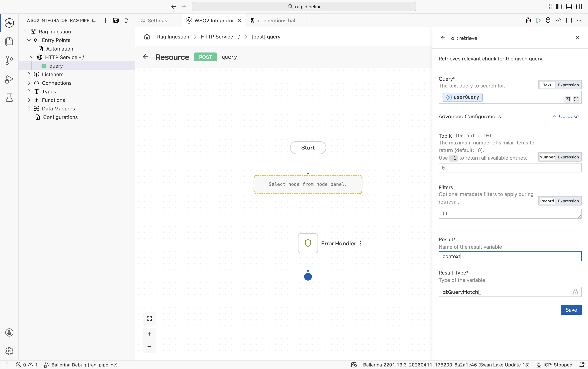Collapse Rag Ingestion tree node

click(26, 32)
